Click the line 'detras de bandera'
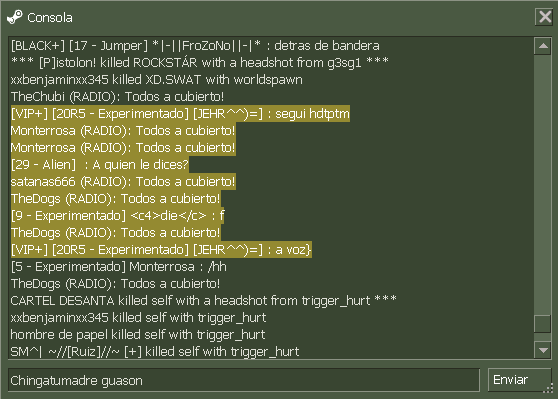This screenshot has height=399, width=558. [x=195, y=46]
